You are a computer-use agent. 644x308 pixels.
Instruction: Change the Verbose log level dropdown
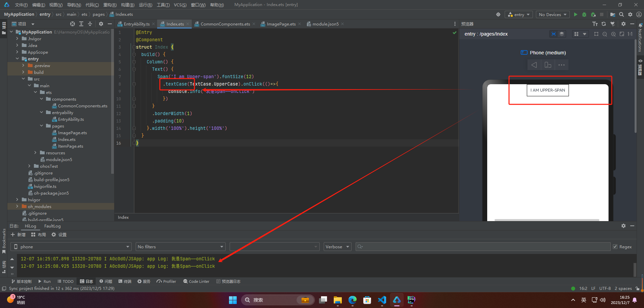tap(337, 247)
